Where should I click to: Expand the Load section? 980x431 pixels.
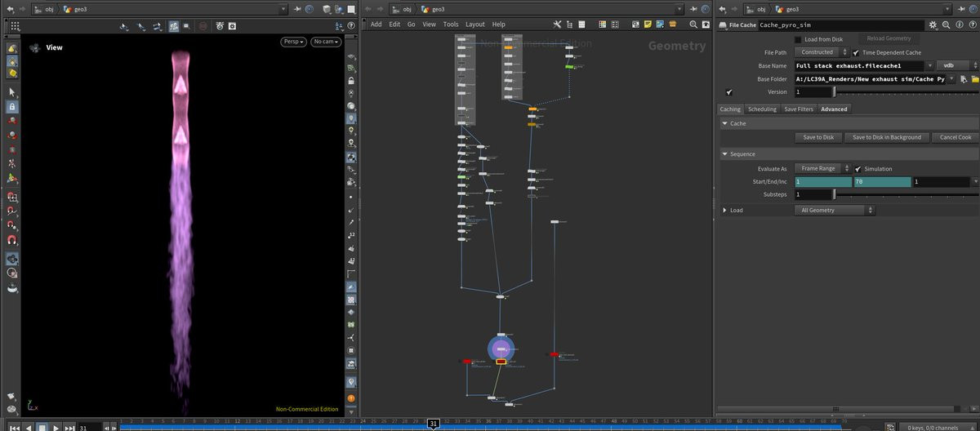tap(724, 211)
